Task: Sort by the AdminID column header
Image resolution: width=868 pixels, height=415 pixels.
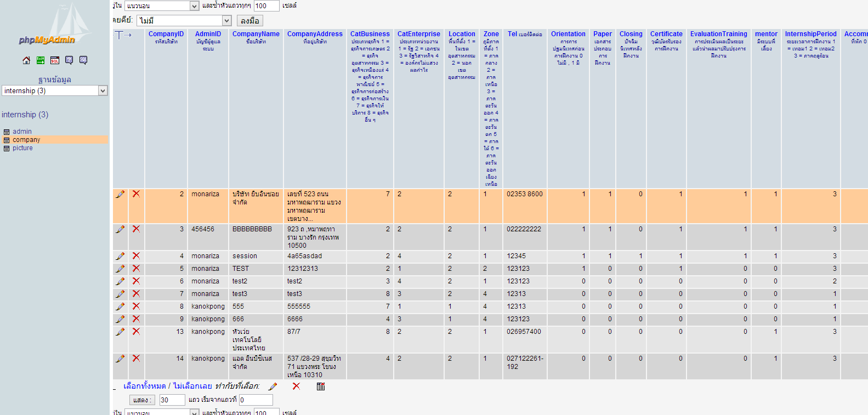Action: (x=208, y=34)
